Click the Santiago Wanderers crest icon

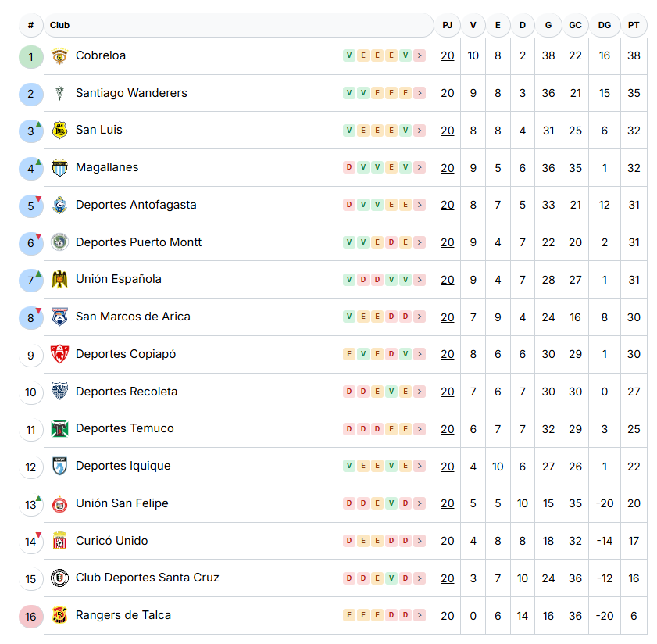59,93
